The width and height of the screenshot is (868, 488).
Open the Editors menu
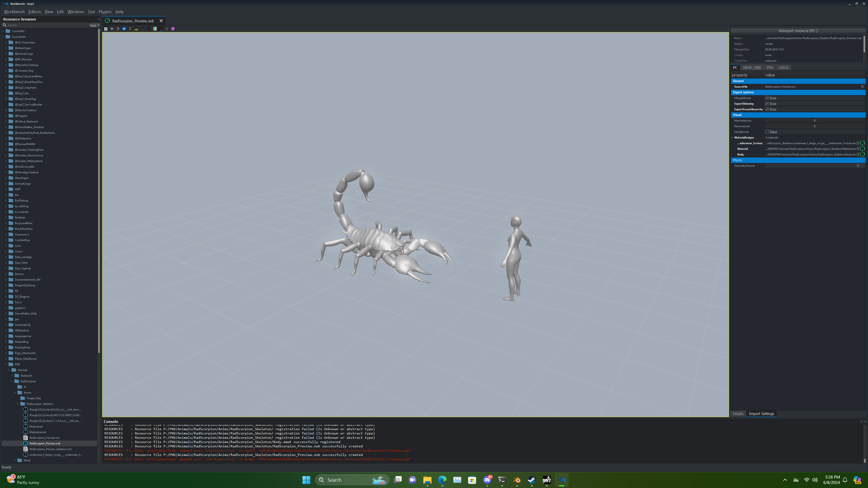(34, 12)
